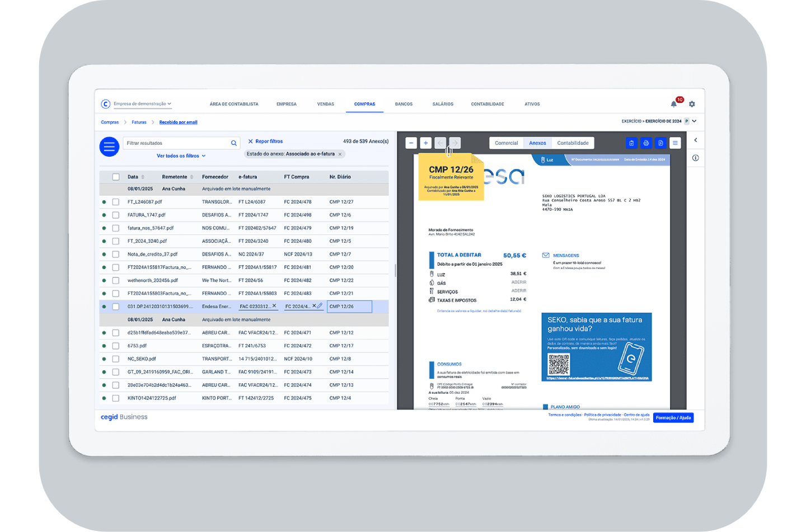The width and height of the screenshot is (806, 532).
Task: Expand 'Ver todos os filtros' dropdown
Action: [181, 156]
